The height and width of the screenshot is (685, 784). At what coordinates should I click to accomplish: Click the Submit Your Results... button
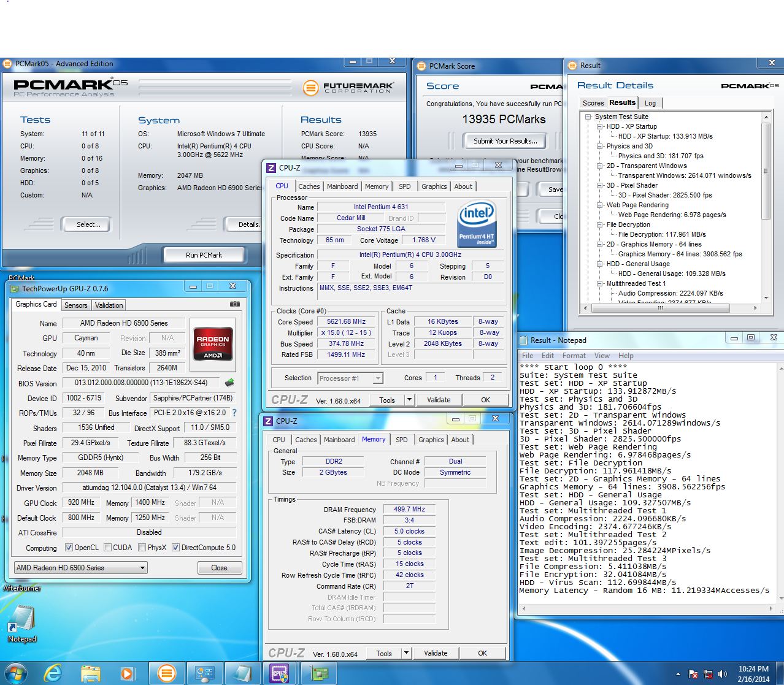[505, 141]
